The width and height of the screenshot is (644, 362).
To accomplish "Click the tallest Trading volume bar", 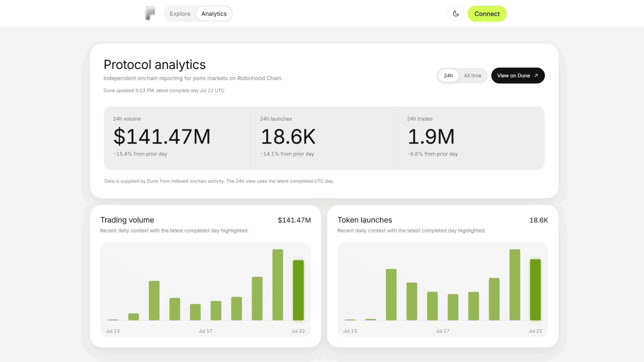I will pyautogui.click(x=278, y=285).
